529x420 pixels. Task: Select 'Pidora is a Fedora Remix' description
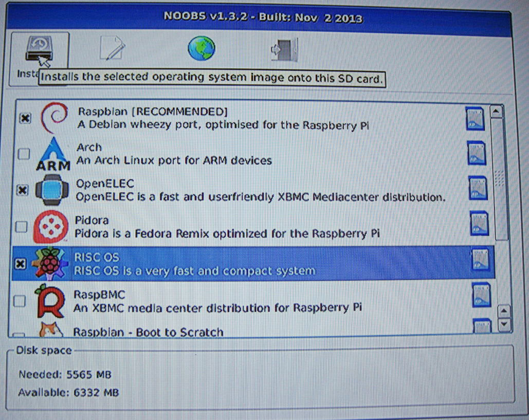point(227,233)
